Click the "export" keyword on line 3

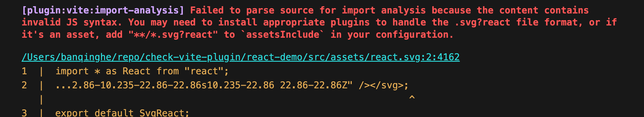tap(72, 113)
